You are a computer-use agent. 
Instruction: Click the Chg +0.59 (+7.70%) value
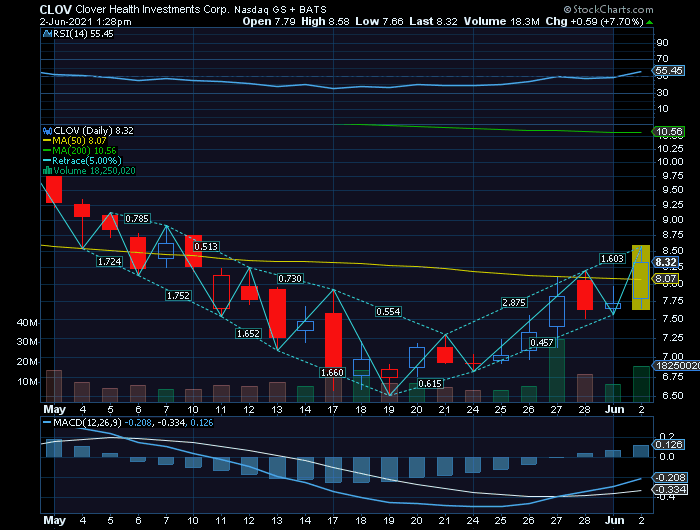click(594, 21)
